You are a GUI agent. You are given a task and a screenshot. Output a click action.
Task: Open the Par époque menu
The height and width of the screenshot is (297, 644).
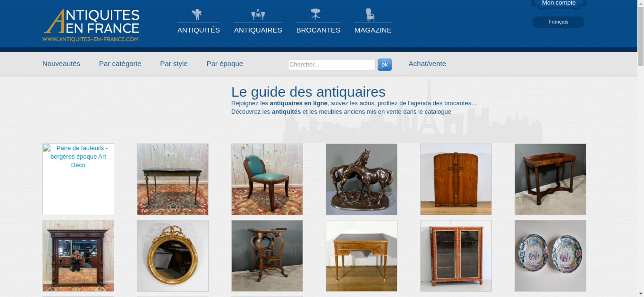coord(225,64)
